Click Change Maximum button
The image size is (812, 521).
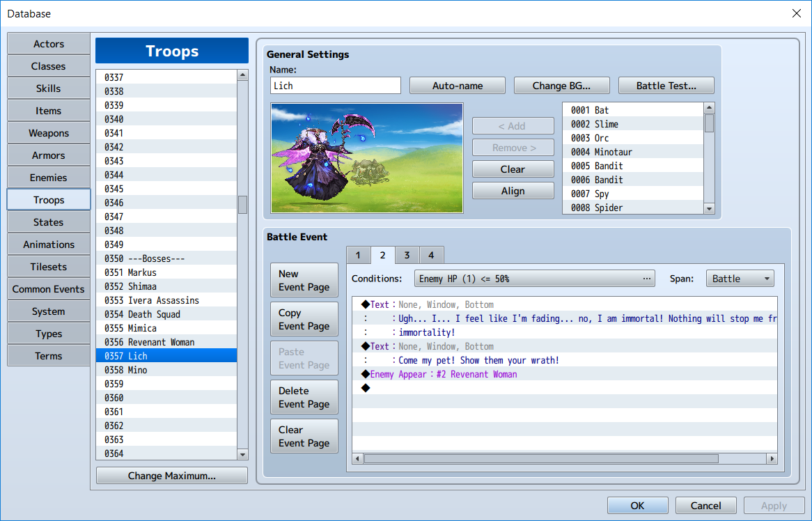click(x=172, y=476)
